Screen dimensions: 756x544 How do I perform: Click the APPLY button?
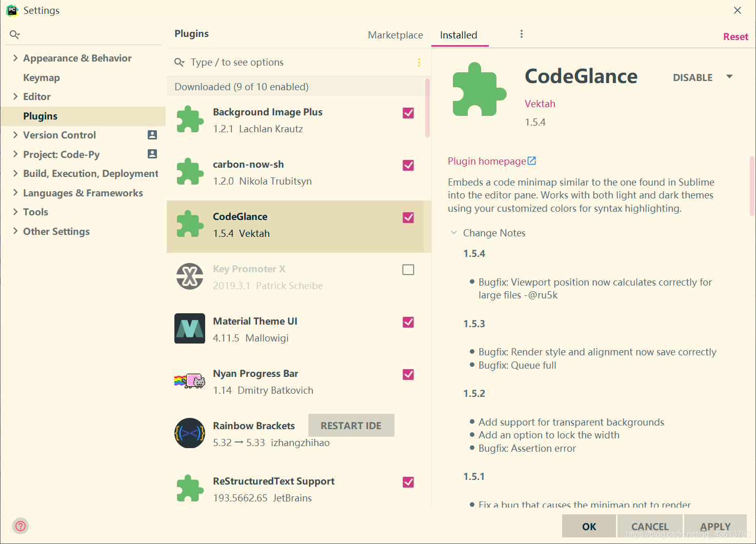click(715, 527)
